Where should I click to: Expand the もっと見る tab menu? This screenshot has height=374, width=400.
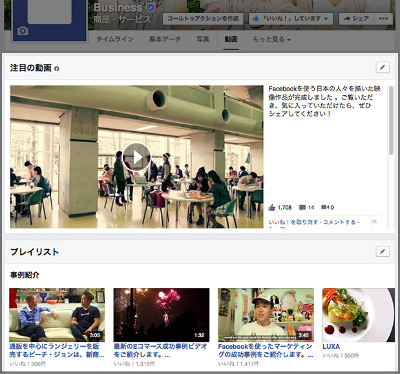(271, 39)
